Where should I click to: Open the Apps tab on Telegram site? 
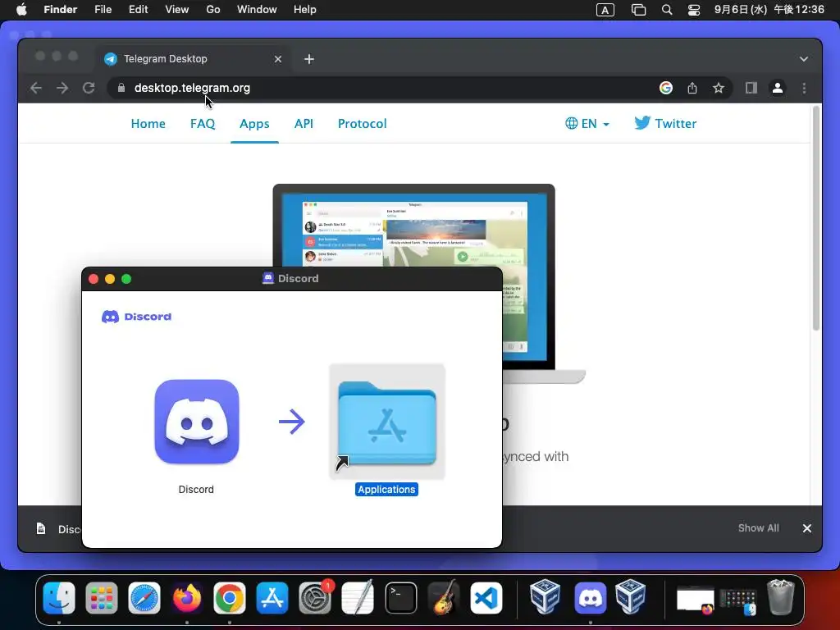click(254, 124)
